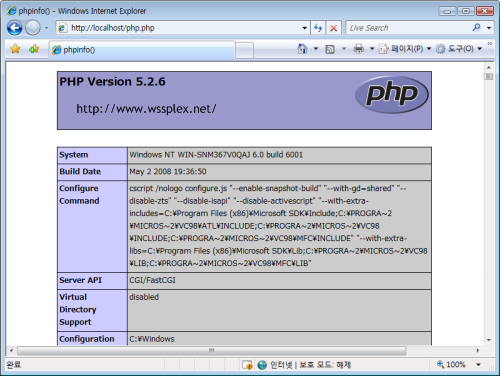Open the search provider dropdown arrow
500x376 pixels.
tap(489, 28)
